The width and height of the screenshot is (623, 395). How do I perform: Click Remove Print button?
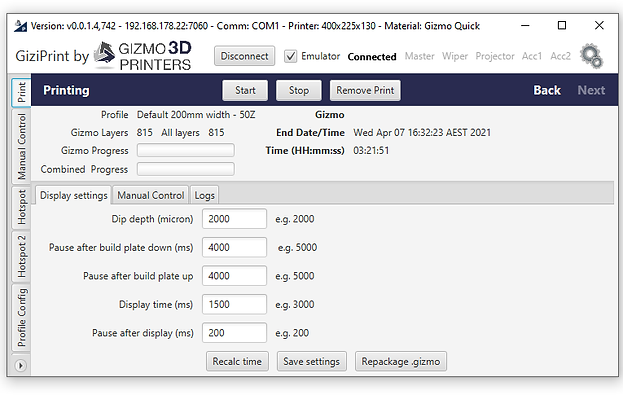(x=365, y=91)
